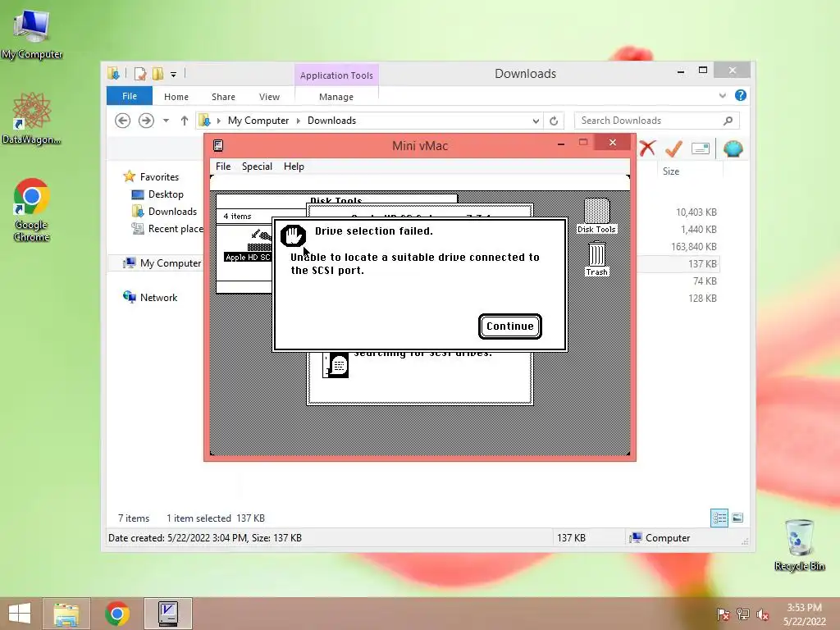
Task: Click the search magnifier icon
Action: click(x=728, y=121)
